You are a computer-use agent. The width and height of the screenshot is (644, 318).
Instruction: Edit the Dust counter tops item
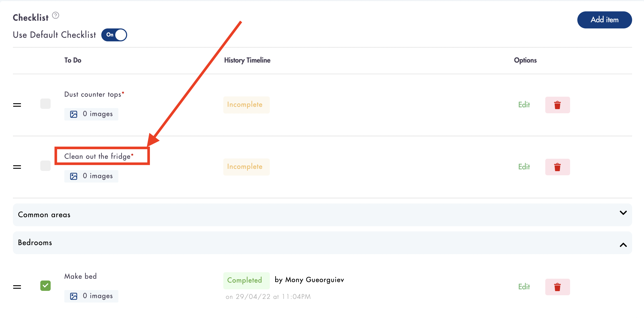click(x=524, y=105)
